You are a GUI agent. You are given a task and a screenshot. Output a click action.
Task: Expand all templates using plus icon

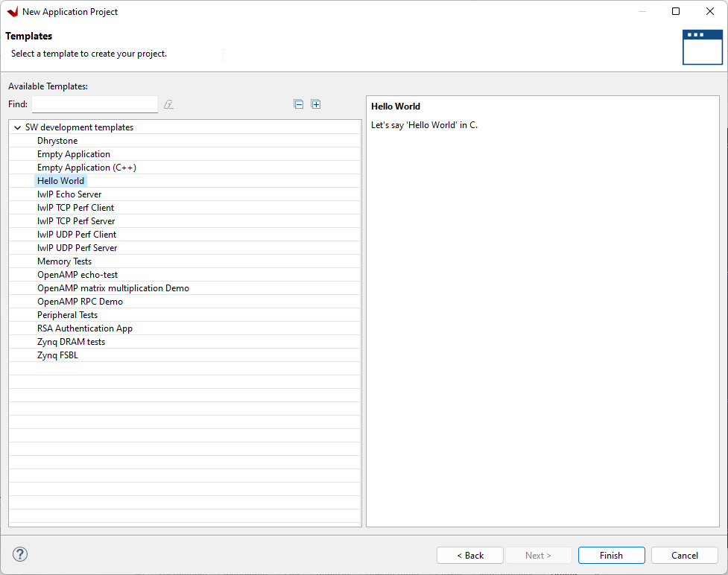coord(316,104)
